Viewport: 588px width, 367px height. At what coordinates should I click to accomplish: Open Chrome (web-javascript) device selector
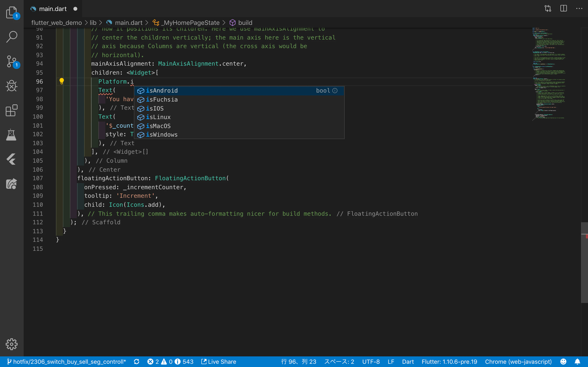point(518,362)
